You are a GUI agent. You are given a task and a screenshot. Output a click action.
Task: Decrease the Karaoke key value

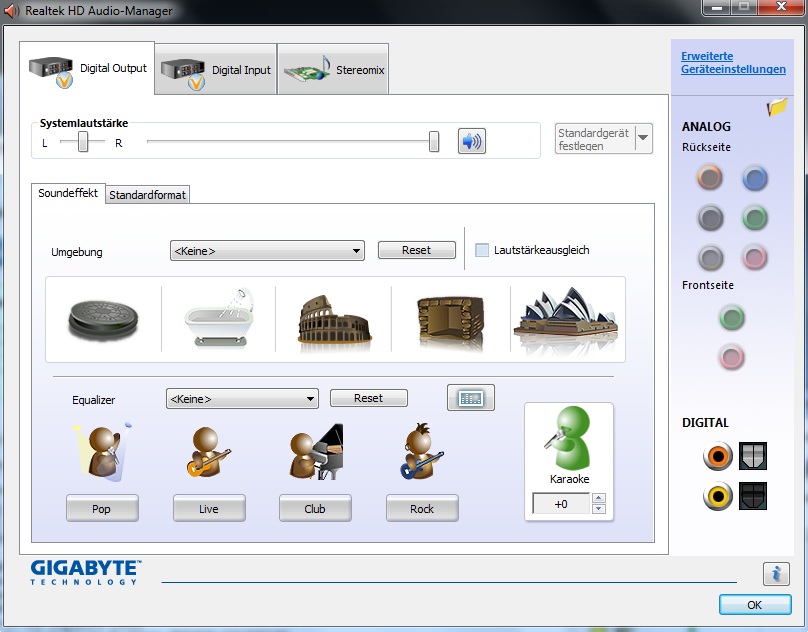[598, 509]
